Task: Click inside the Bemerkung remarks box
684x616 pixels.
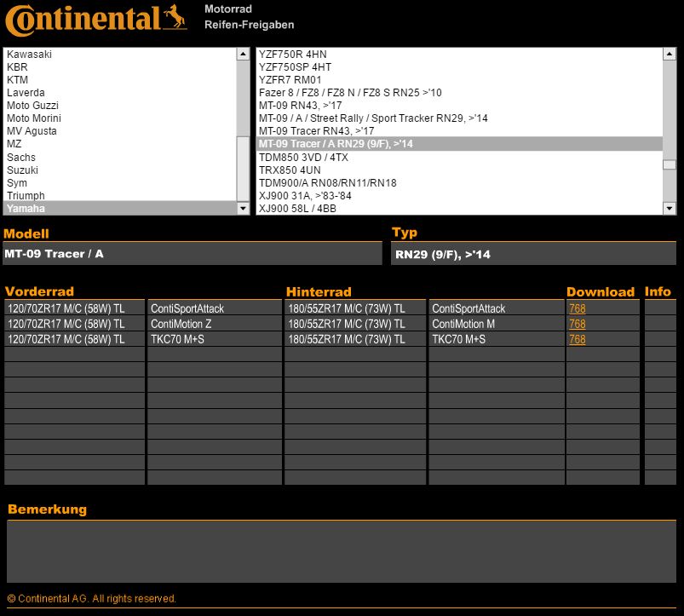Action: (341, 550)
